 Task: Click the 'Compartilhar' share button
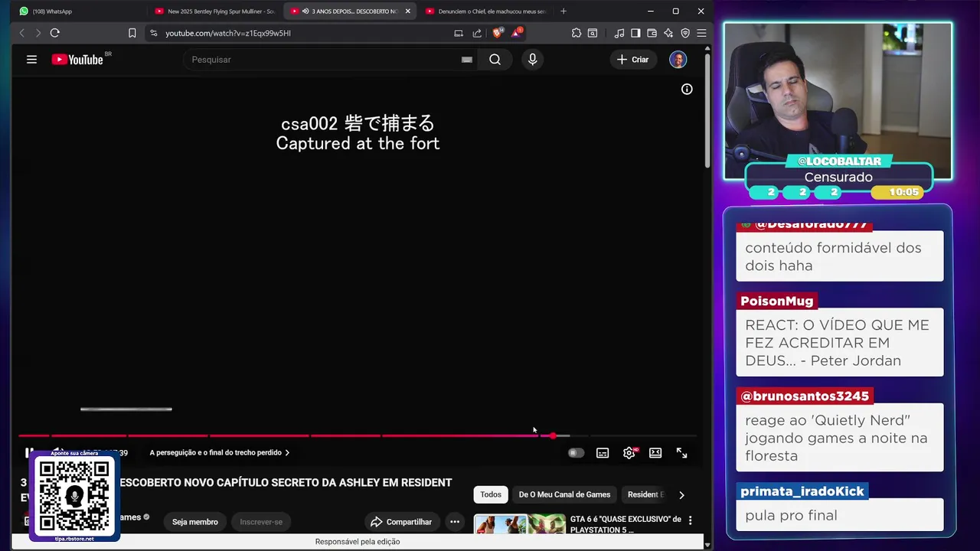click(401, 522)
